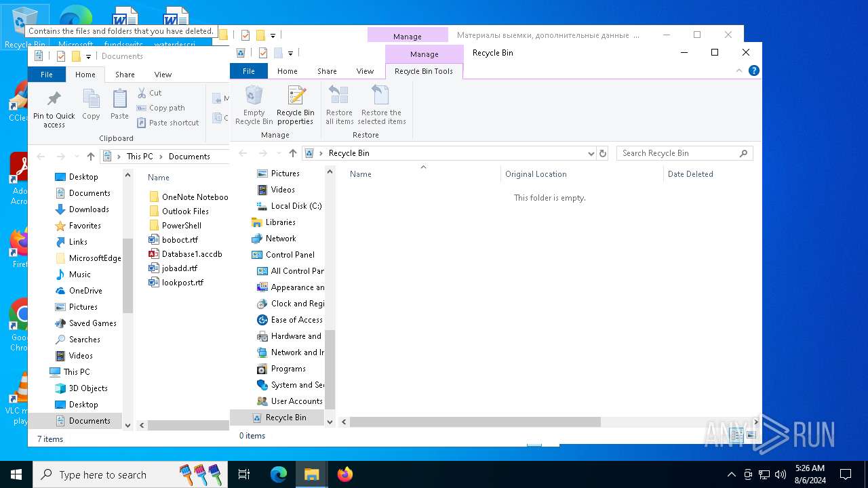Click Copy path in Documents ribbon

point(161,108)
